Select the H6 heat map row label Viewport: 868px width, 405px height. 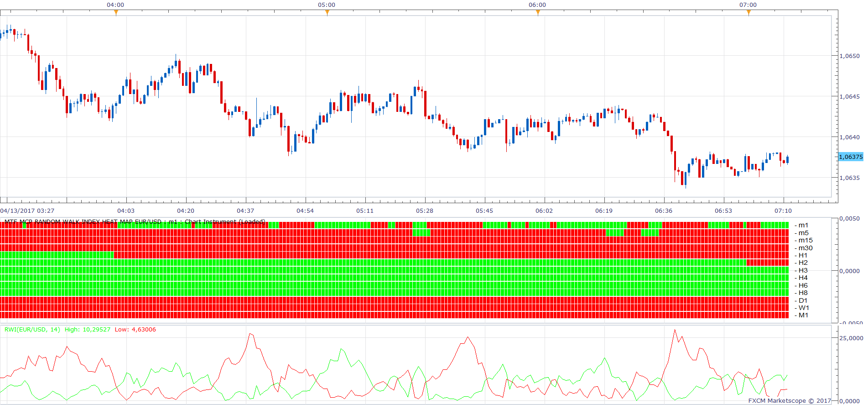[x=801, y=285]
